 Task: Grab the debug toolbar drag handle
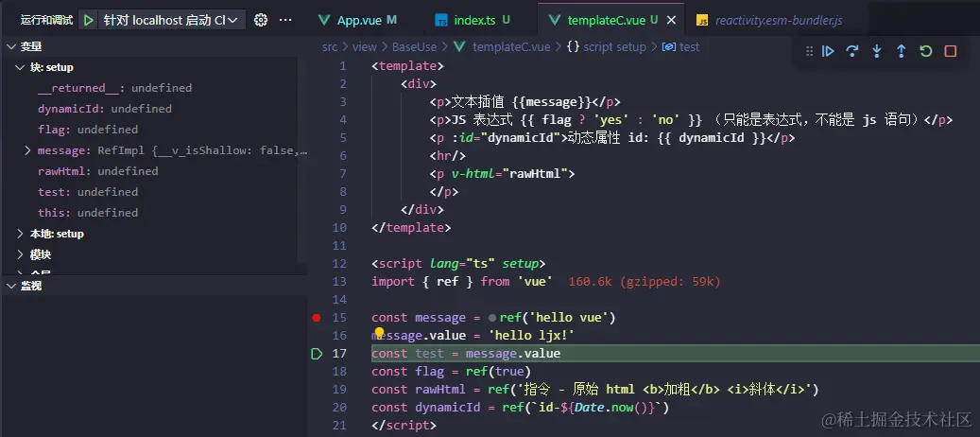809,51
